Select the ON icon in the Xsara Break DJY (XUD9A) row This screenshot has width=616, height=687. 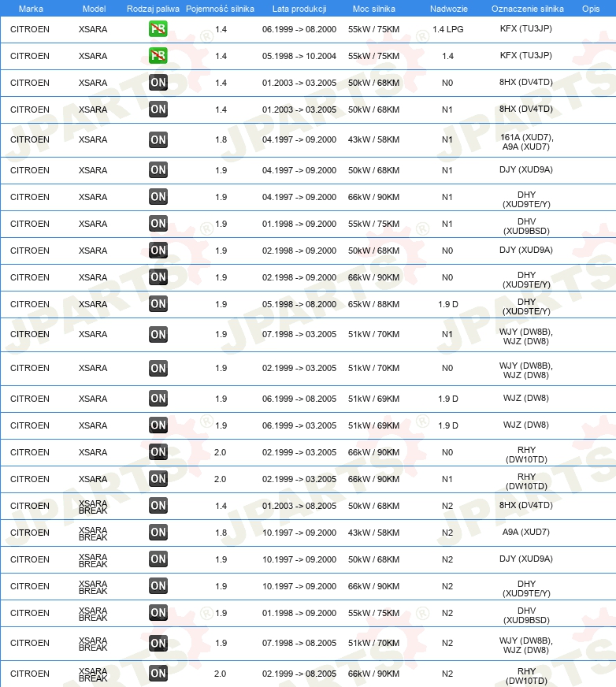click(158, 559)
